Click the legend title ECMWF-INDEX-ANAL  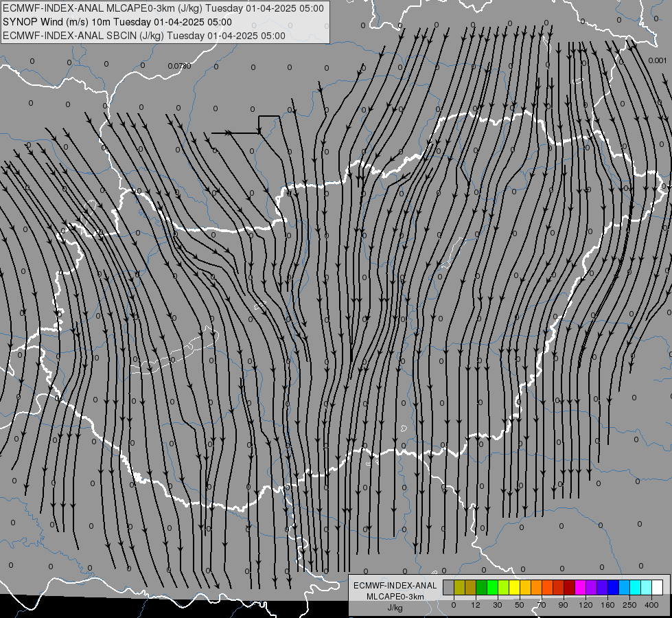pos(395,586)
